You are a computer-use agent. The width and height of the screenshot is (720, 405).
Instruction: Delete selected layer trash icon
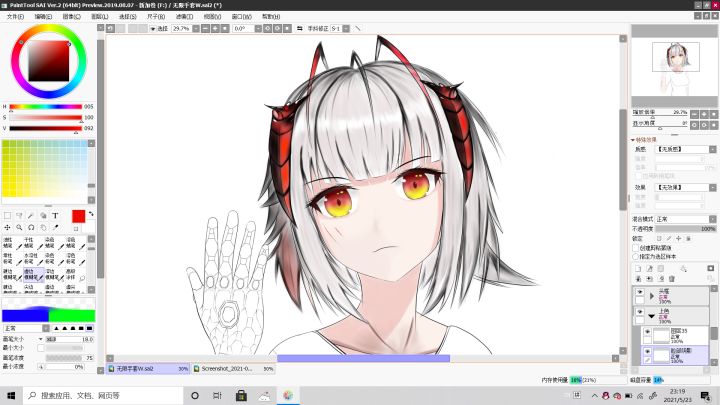(672, 279)
